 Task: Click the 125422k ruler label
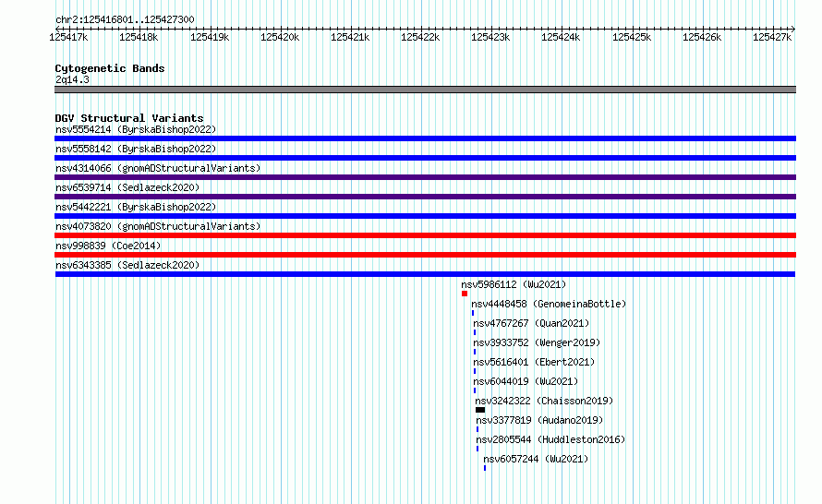pyautogui.click(x=420, y=37)
